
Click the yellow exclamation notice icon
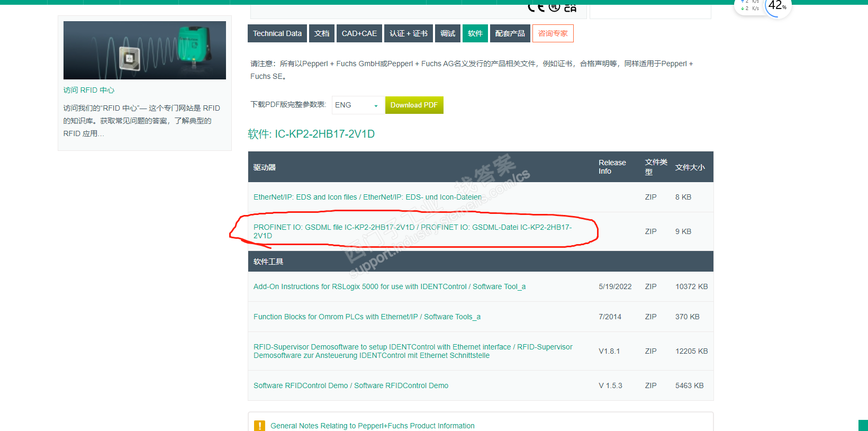tap(259, 426)
